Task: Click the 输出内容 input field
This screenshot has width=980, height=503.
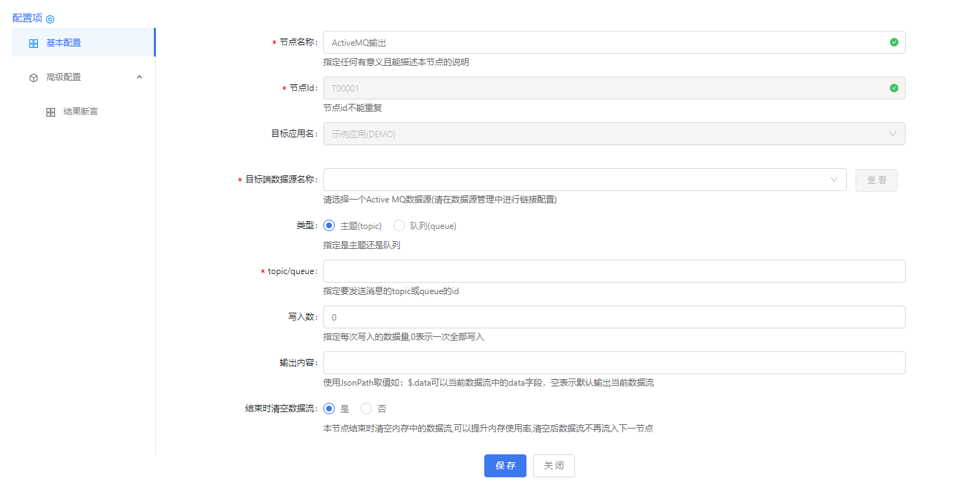Action: (614, 363)
